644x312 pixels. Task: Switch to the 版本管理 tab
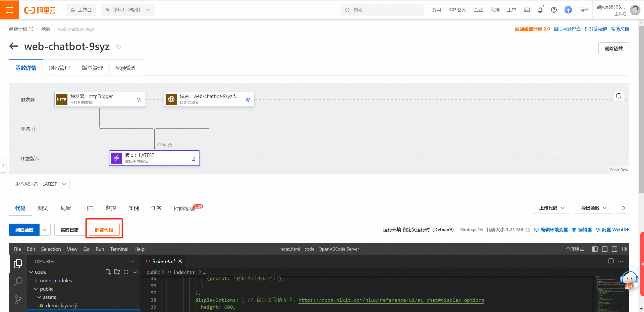92,68
